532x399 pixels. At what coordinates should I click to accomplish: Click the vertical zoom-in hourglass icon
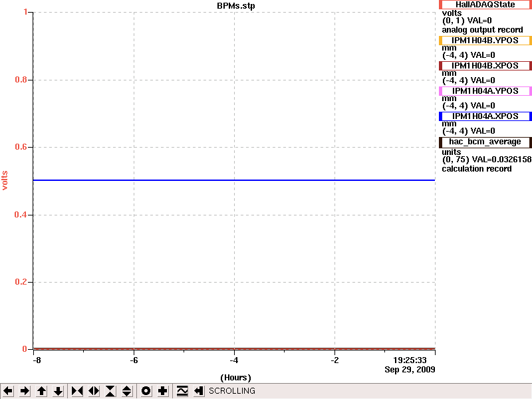(x=110, y=391)
